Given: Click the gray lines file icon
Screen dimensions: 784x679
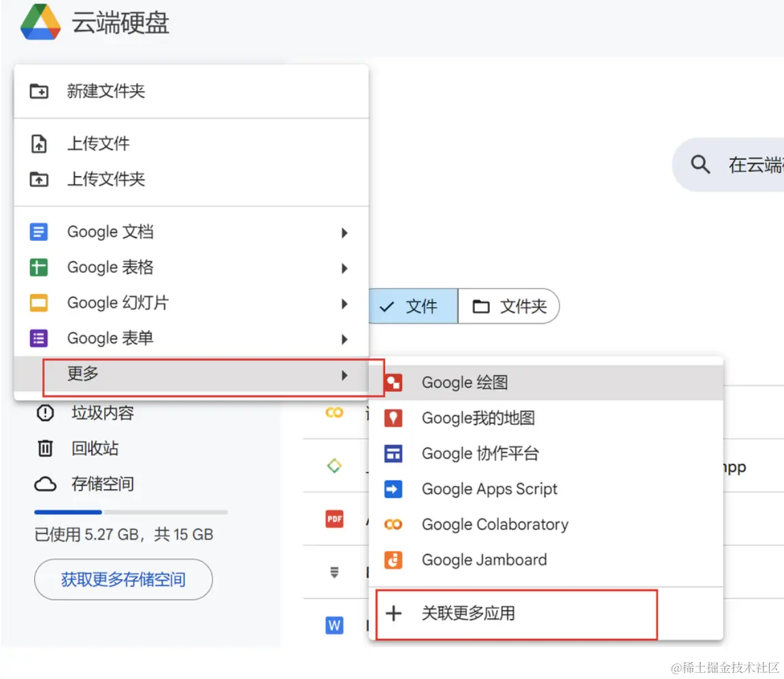Looking at the screenshot, I should coord(335,572).
